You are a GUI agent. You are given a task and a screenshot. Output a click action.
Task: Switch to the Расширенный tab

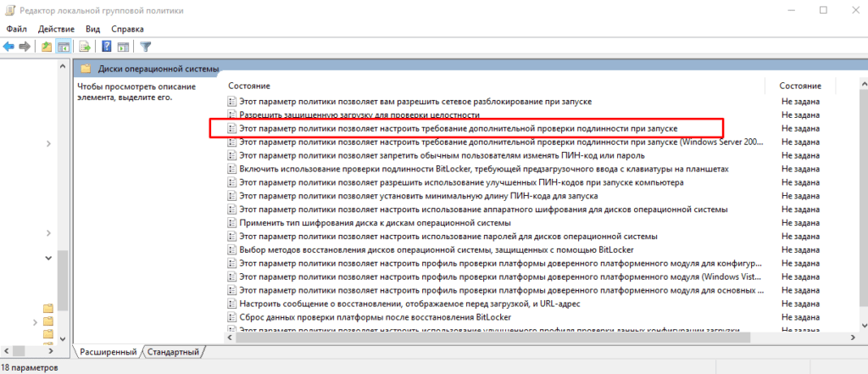[108, 351]
